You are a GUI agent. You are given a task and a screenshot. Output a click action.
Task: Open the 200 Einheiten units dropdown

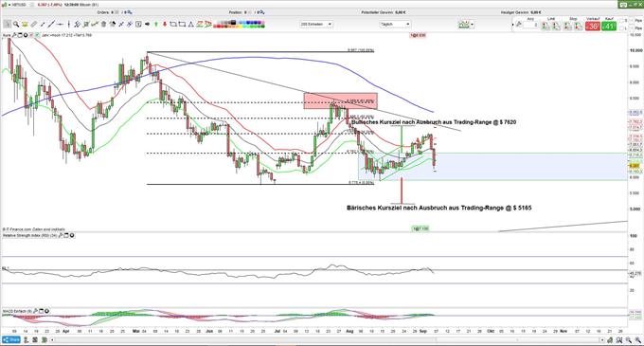tap(315, 25)
